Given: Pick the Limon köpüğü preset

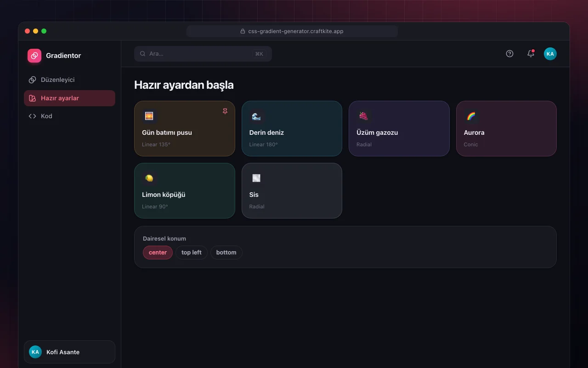Looking at the screenshot, I should pos(185,191).
